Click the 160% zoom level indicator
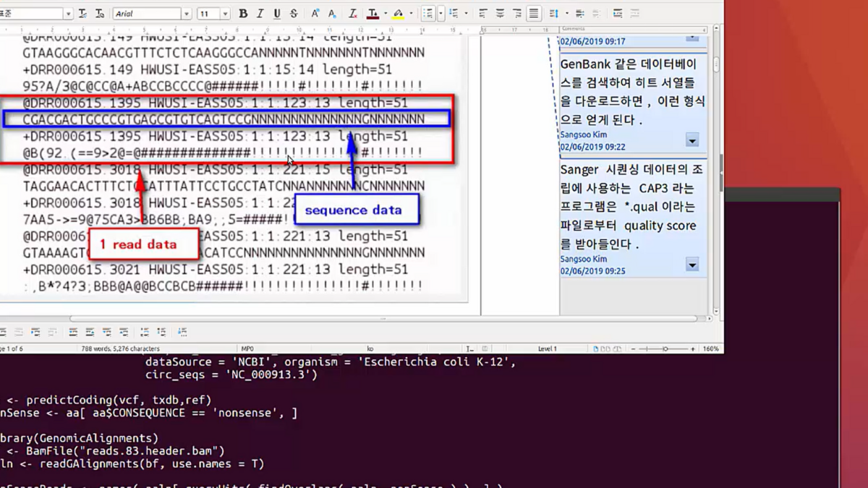868x488 pixels. click(x=710, y=348)
